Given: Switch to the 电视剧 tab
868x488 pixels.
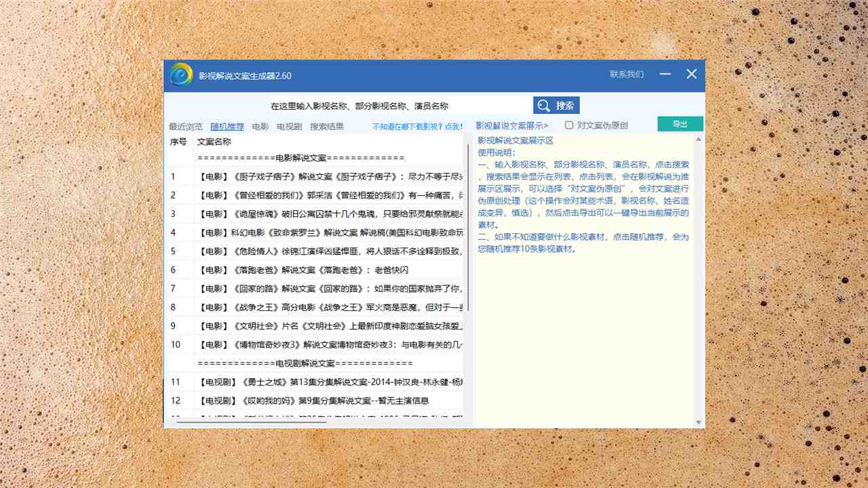Looking at the screenshot, I should (290, 127).
